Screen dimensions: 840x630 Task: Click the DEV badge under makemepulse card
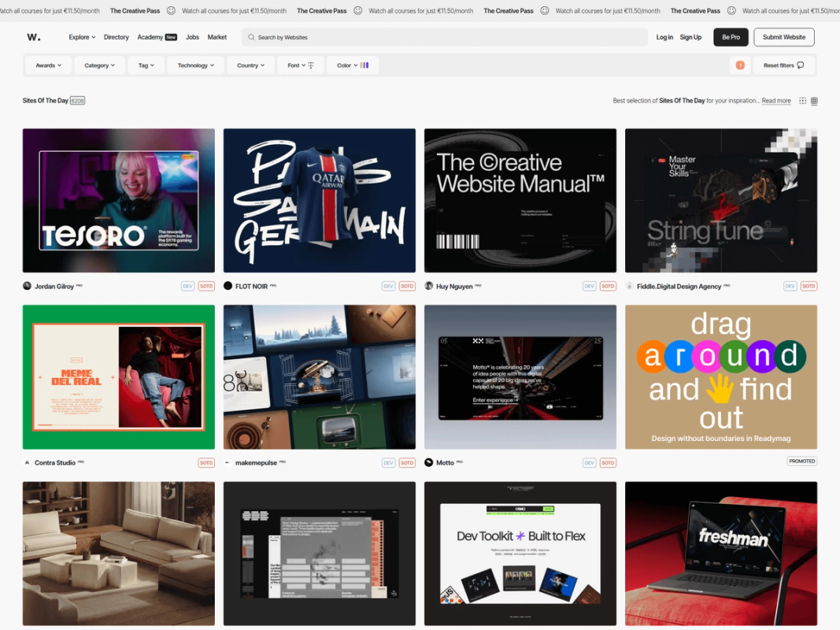(x=388, y=462)
